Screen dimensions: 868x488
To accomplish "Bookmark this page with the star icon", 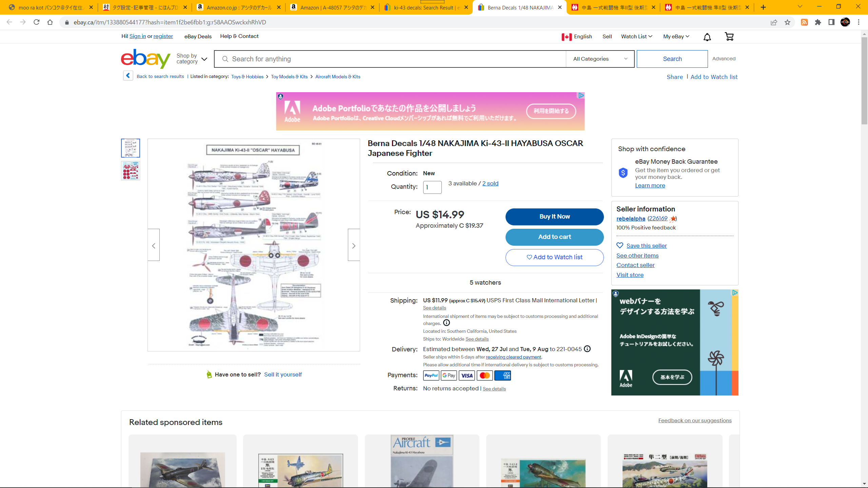I will point(787,22).
